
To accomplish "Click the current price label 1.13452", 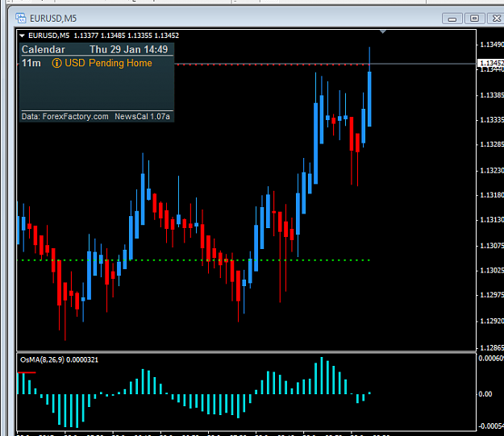I will coord(490,63).
